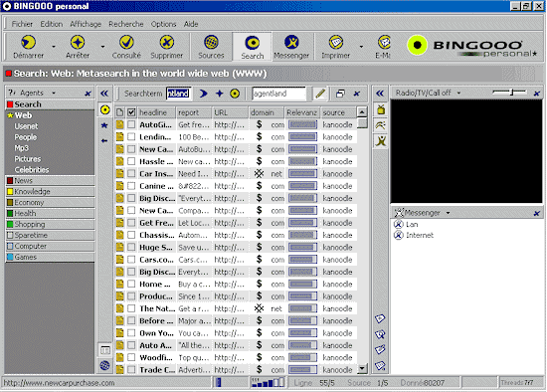Open the Messenger panel dropdown arrow
The image size is (547, 392).
(448, 213)
